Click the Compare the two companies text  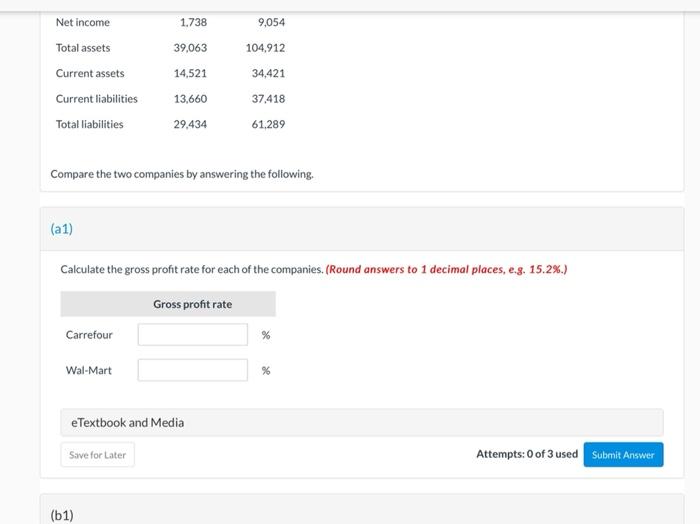pyautogui.click(x=182, y=174)
